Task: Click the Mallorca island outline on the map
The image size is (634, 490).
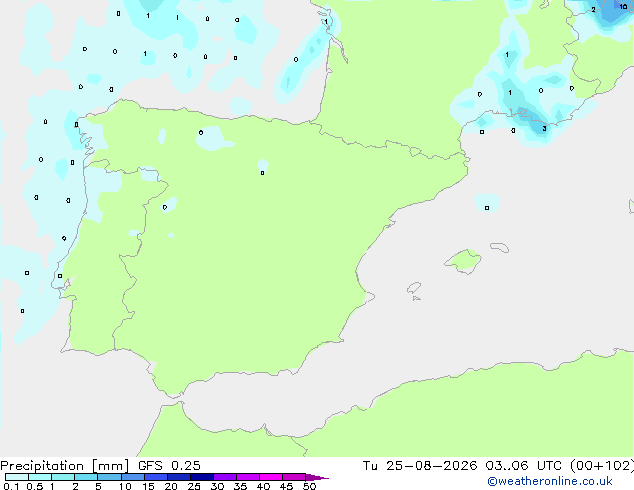Action: point(463,261)
